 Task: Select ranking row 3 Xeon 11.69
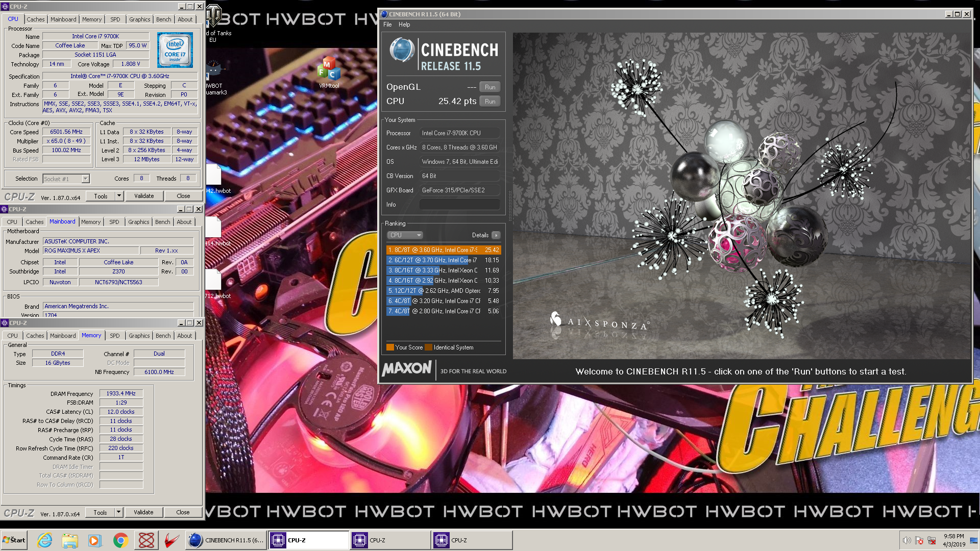coord(444,270)
